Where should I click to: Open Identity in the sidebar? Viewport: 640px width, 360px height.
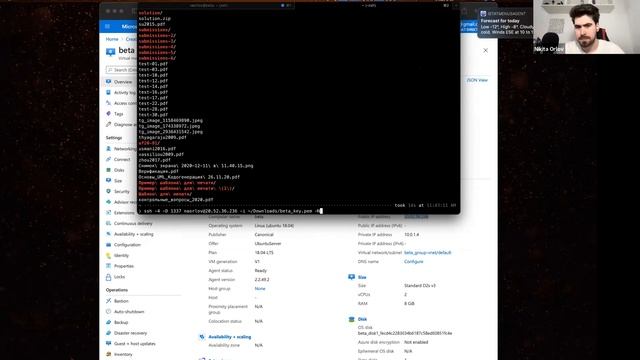tap(121, 256)
